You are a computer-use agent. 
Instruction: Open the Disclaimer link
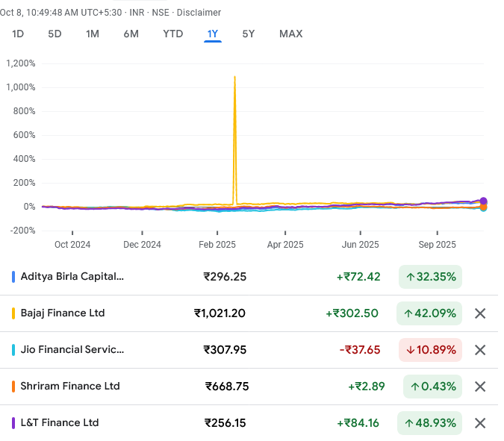pyautogui.click(x=199, y=13)
